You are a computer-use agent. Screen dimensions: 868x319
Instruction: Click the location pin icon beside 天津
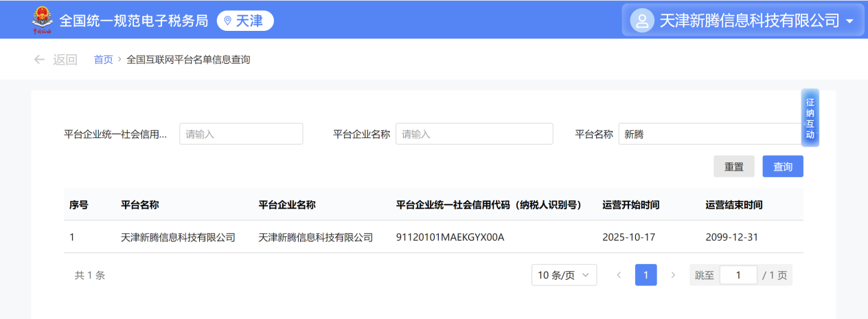coord(228,21)
